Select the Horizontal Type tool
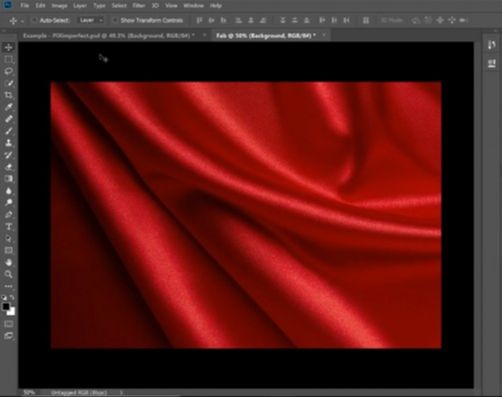 [9, 227]
